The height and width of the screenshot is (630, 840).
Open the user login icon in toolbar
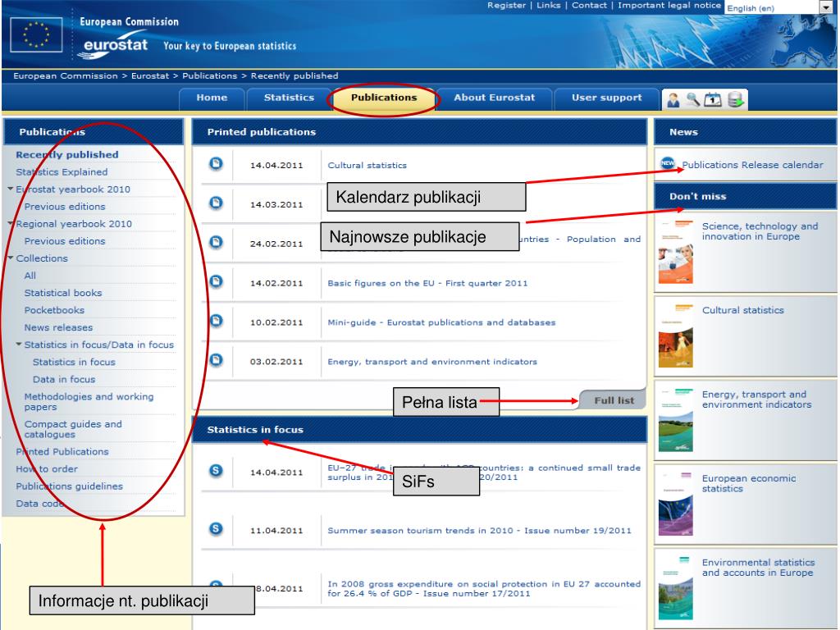coord(673,99)
